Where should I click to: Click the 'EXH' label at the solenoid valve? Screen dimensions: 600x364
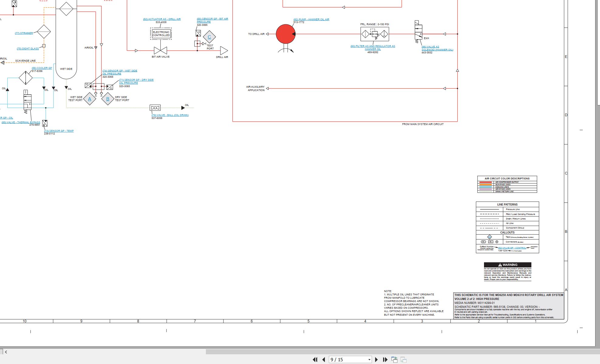point(426,38)
